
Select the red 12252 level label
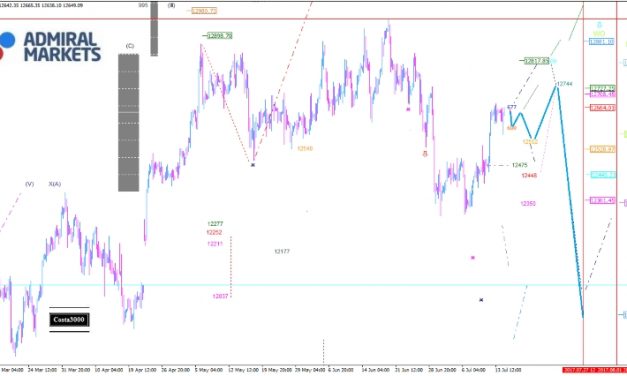click(214, 232)
